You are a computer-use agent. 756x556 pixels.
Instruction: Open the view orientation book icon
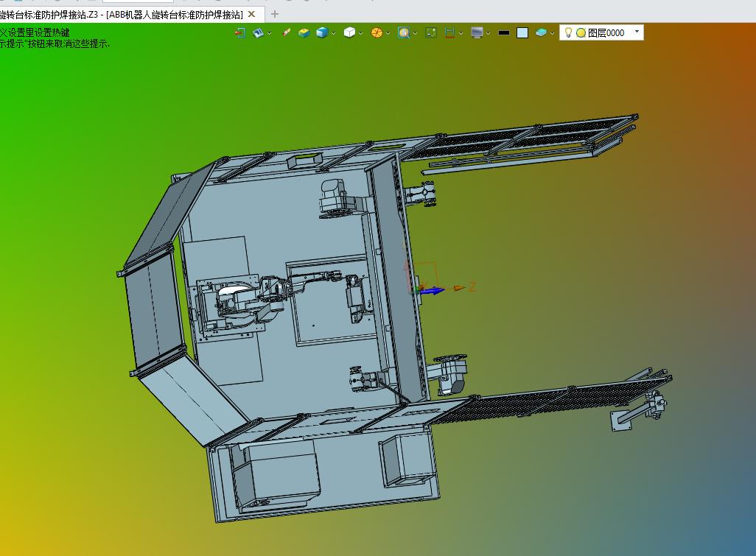tap(259, 32)
